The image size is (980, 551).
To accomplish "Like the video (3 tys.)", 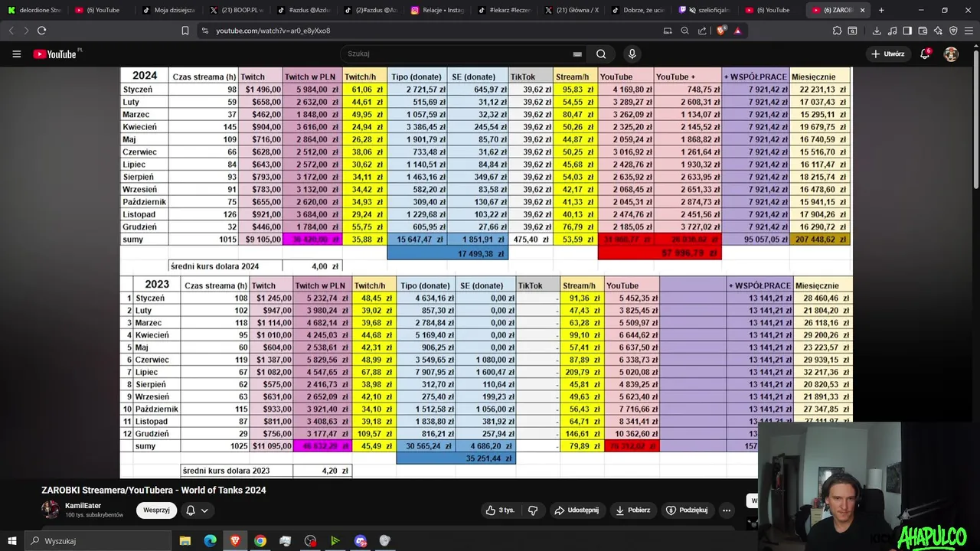I will point(499,510).
